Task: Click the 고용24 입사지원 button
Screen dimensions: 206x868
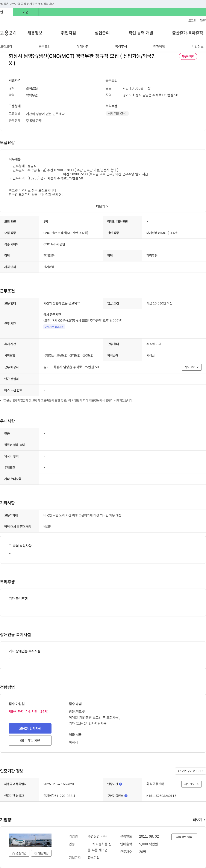Action: (30, 728)
